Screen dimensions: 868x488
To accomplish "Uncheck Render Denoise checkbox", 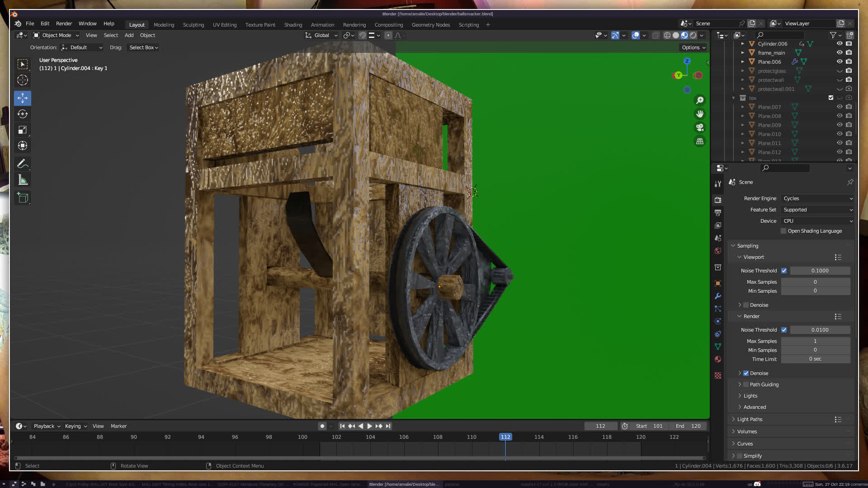I will pos(746,373).
